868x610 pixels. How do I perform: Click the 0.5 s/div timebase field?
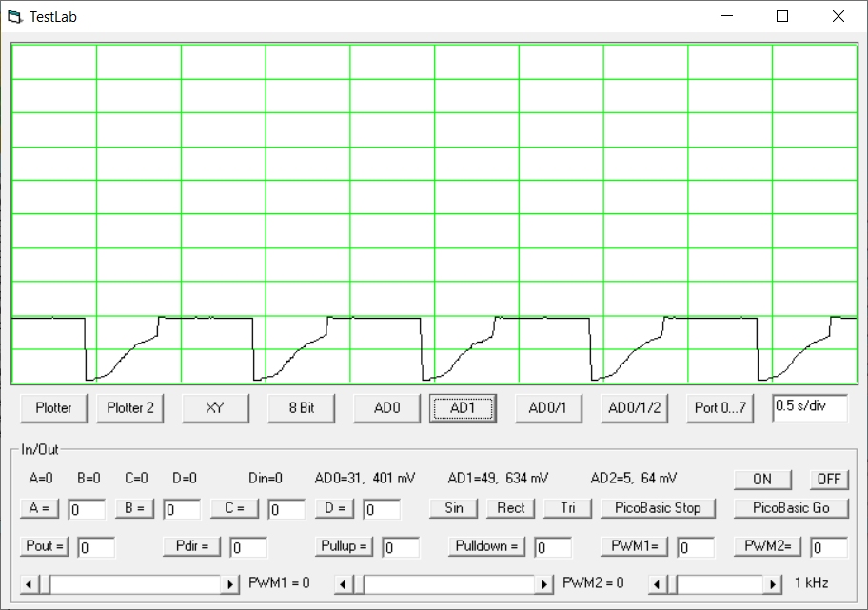809,406
